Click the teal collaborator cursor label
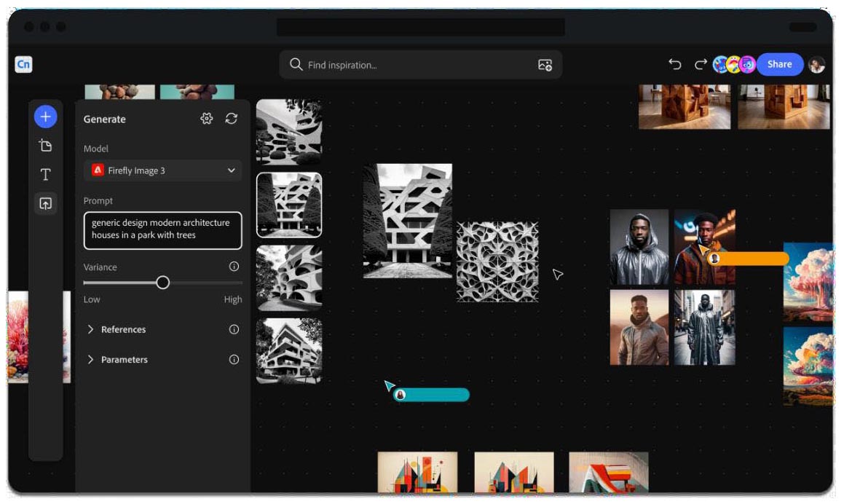The width and height of the screenshot is (844, 504). pos(431,395)
